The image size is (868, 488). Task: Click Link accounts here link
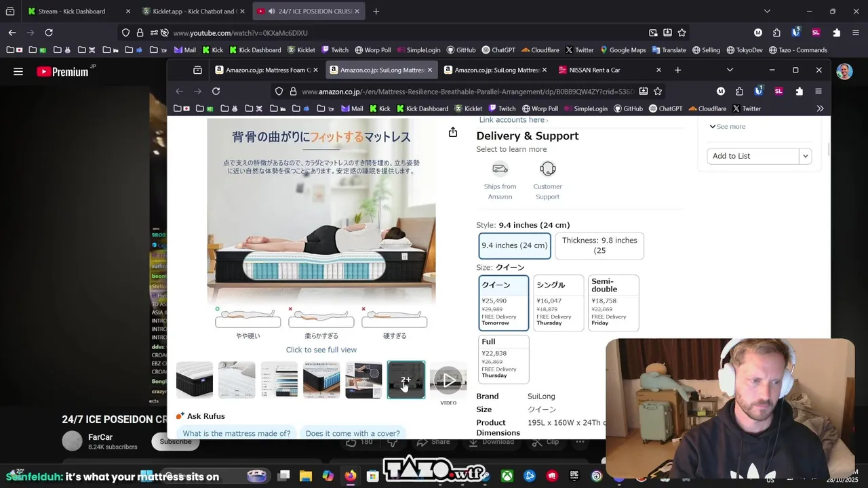point(512,120)
